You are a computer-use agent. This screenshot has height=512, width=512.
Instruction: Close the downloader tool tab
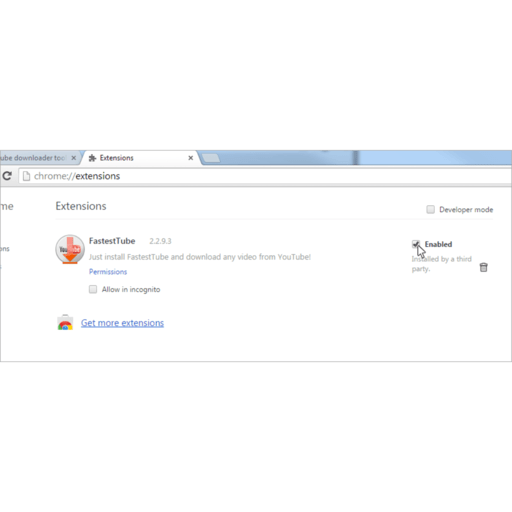(74, 158)
